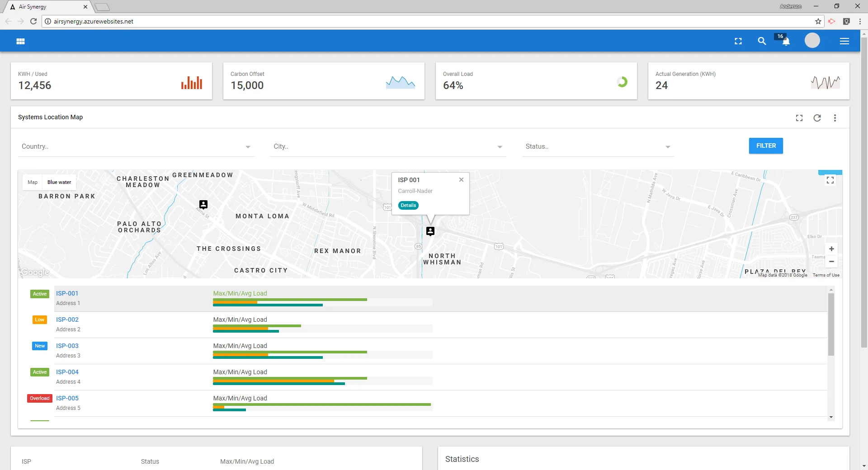Switch map style to Blue water
The height and width of the screenshot is (470, 868).
59,183
